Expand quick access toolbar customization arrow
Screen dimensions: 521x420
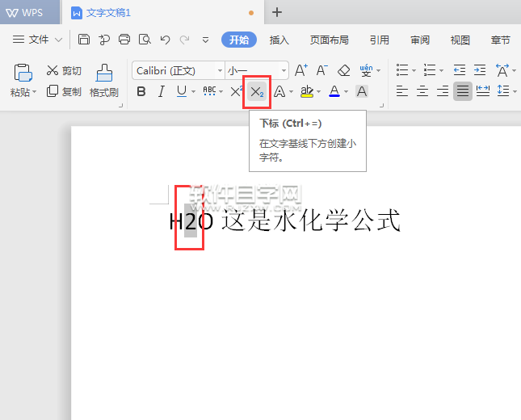tap(205, 40)
